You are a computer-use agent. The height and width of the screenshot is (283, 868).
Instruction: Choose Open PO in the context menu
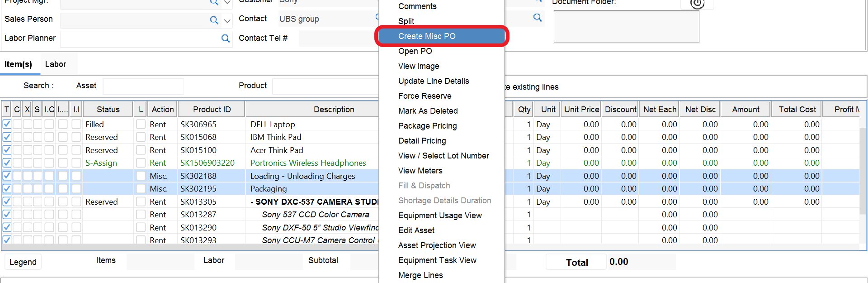(415, 51)
